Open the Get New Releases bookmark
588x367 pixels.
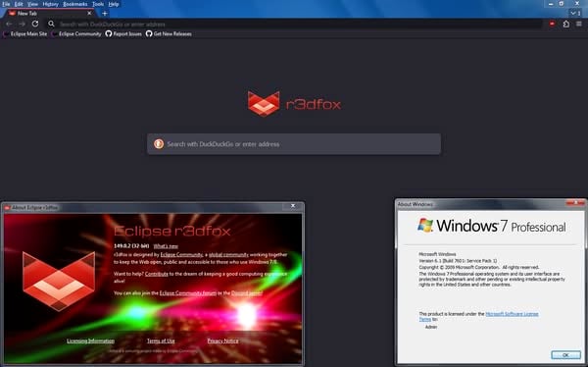coord(169,33)
